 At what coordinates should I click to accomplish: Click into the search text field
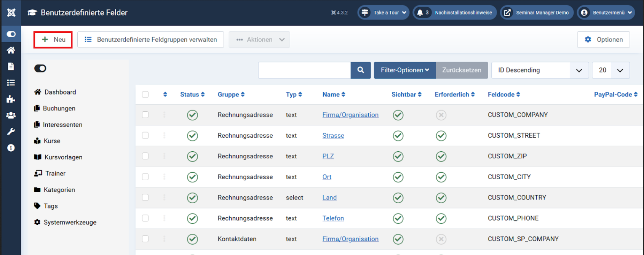pos(304,70)
